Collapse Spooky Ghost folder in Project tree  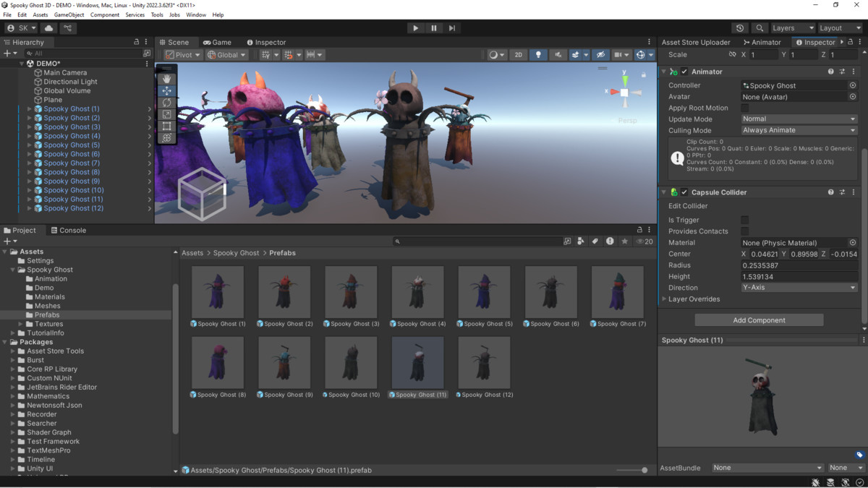(13, 270)
